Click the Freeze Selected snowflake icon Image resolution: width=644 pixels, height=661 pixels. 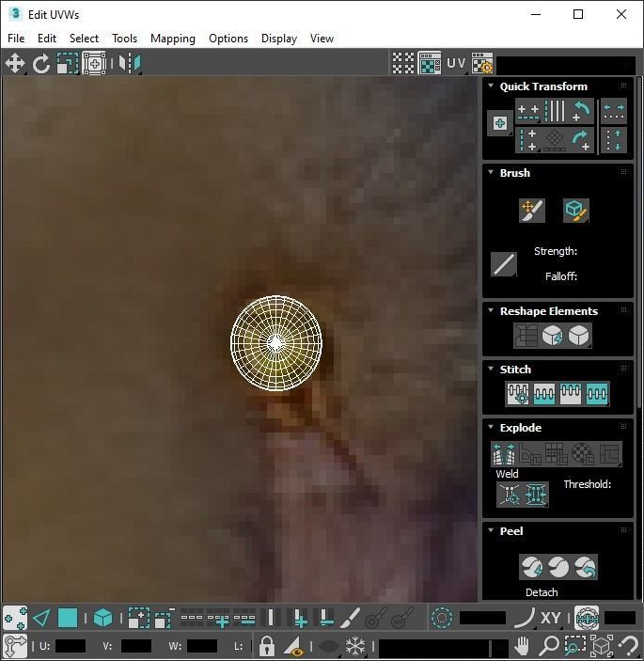pos(355,645)
